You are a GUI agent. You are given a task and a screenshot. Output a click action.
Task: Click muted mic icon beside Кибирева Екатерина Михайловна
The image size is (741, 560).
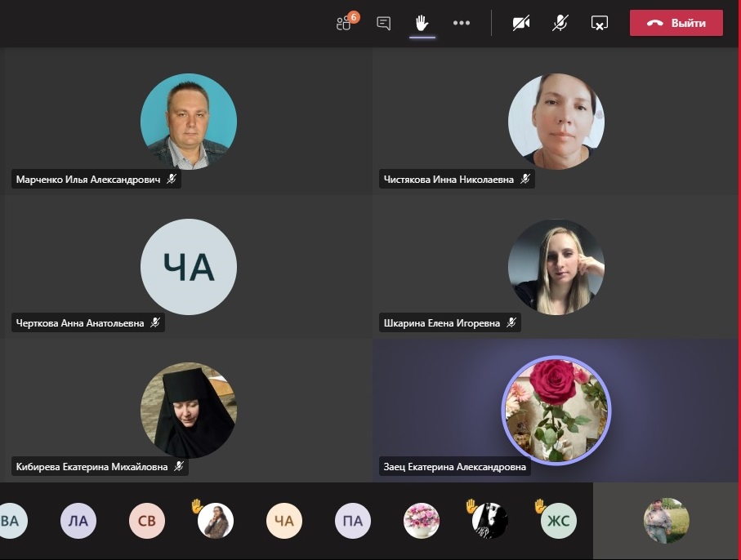(179, 467)
